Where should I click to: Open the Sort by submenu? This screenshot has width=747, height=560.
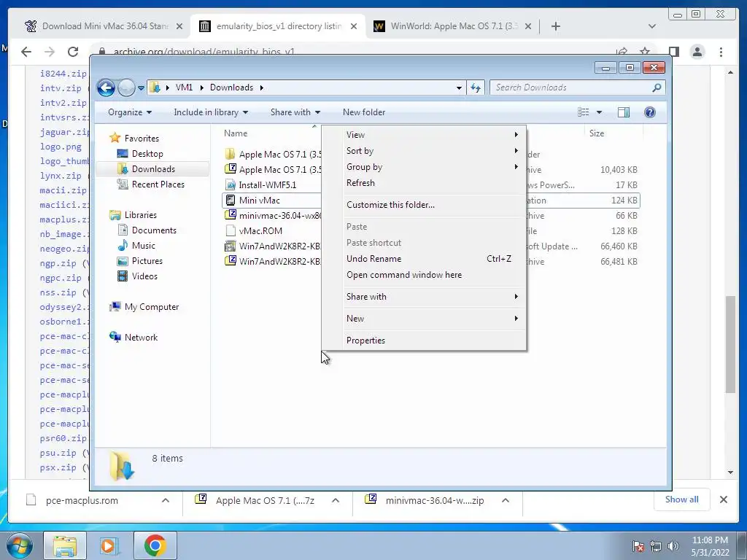[x=424, y=151]
